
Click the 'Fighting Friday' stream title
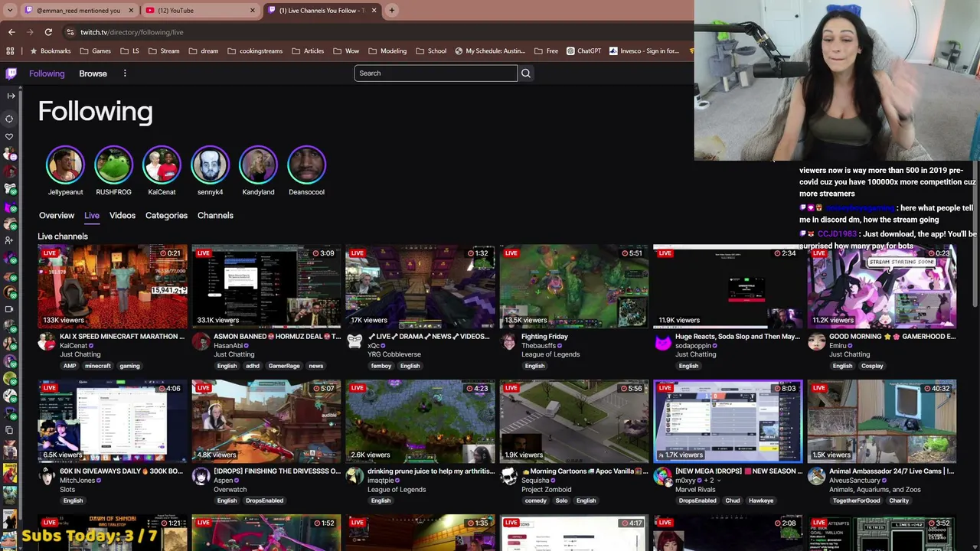tap(544, 337)
